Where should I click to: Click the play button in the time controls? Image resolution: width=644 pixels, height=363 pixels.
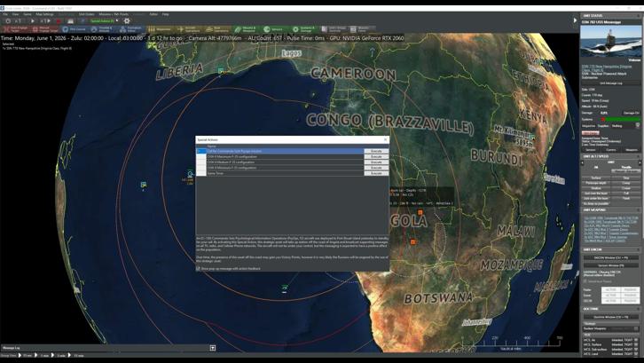click(33, 21)
